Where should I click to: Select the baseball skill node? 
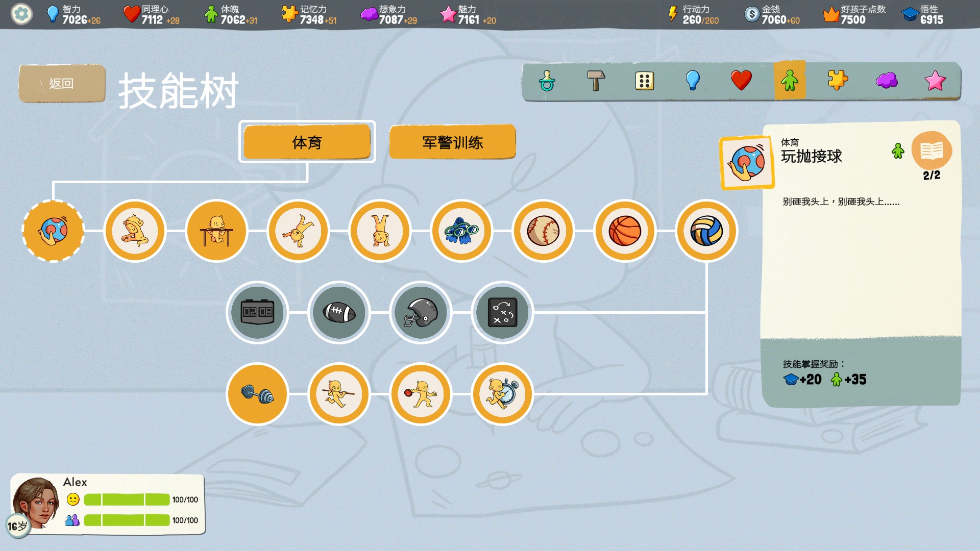pos(543,231)
